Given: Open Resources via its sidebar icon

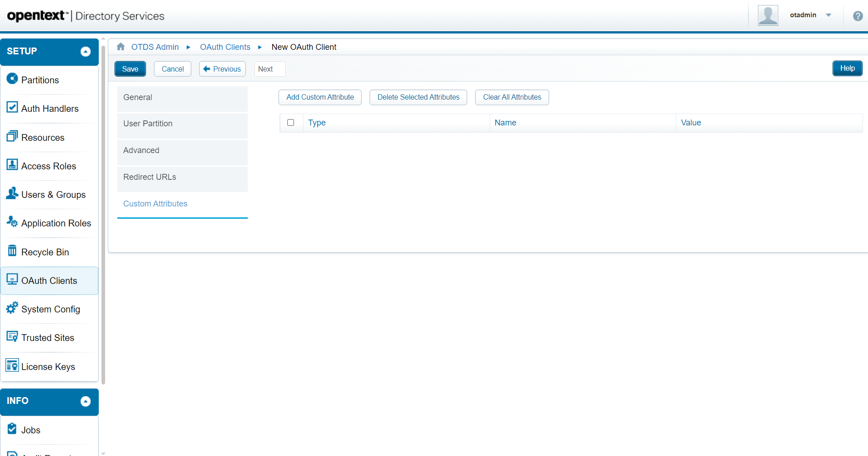Looking at the screenshot, I should (x=12, y=136).
